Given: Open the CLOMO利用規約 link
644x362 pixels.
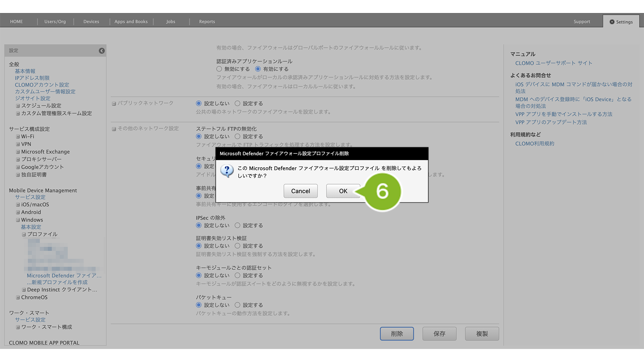Looking at the screenshot, I should [535, 144].
